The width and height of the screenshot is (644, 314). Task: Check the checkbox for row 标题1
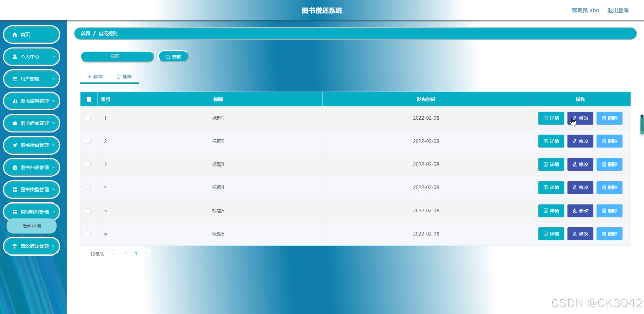tap(88, 118)
